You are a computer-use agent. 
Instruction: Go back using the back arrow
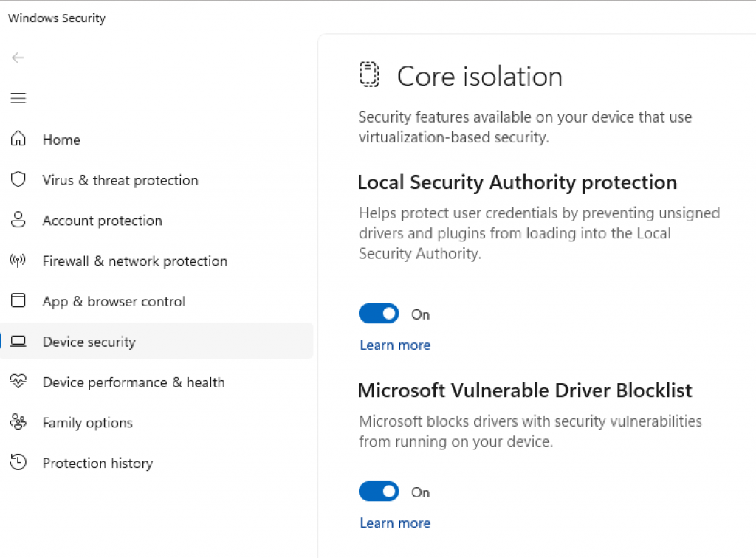pos(18,58)
